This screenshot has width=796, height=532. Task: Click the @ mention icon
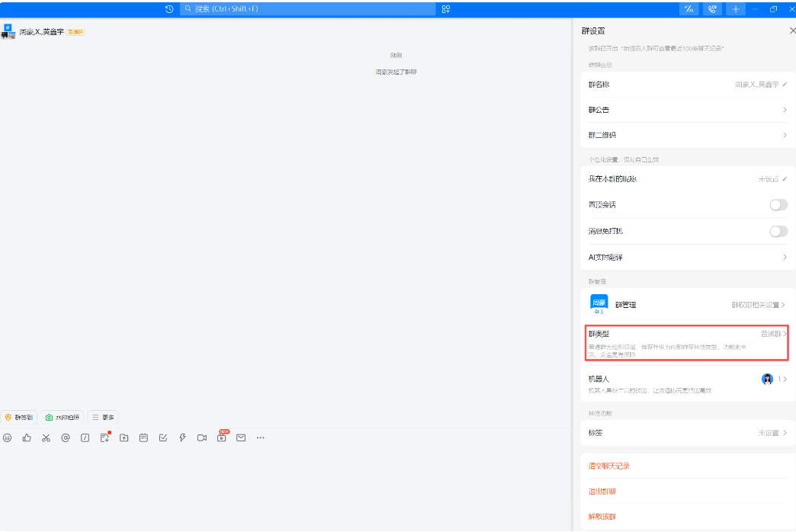pos(66,438)
